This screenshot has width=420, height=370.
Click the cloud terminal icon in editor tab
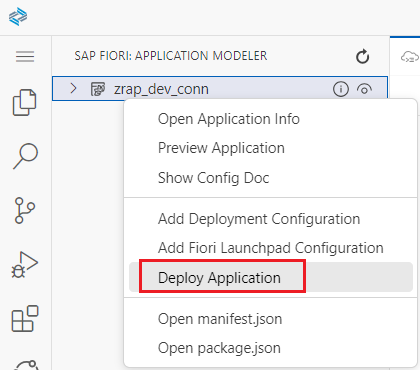(409, 57)
